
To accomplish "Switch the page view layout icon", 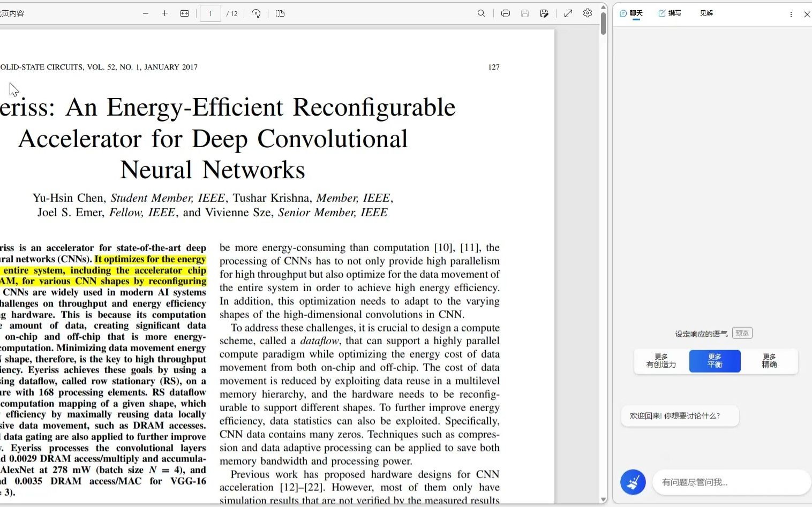I will [x=280, y=13].
